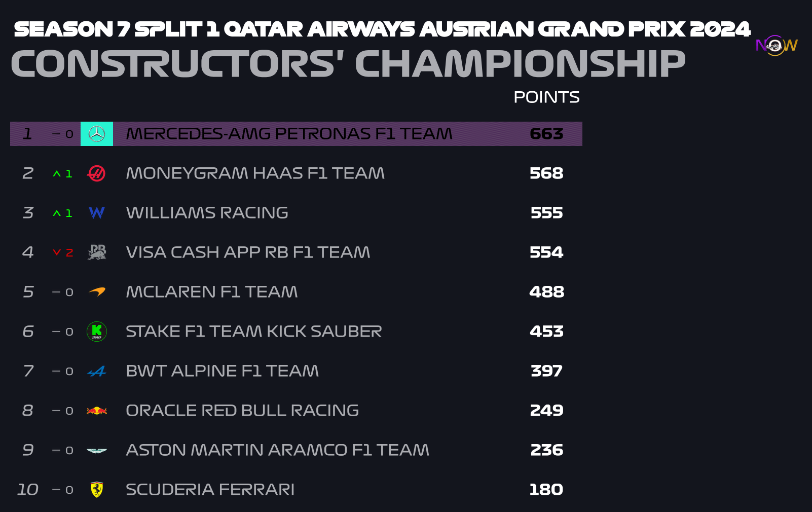812x512 pixels.
Task: Click the Constructors' Championship heading
Action: [x=348, y=64]
